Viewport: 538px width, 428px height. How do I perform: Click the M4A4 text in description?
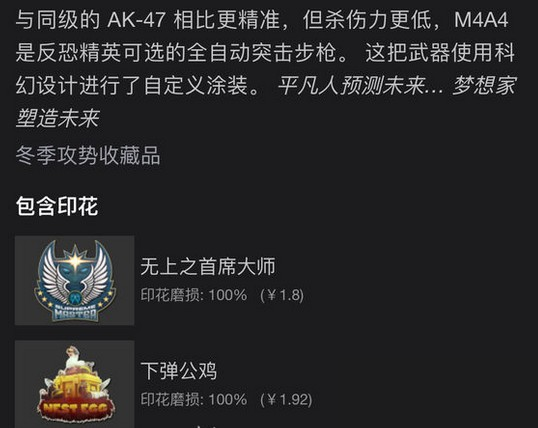pyautogui.click(x=481, y=20)
